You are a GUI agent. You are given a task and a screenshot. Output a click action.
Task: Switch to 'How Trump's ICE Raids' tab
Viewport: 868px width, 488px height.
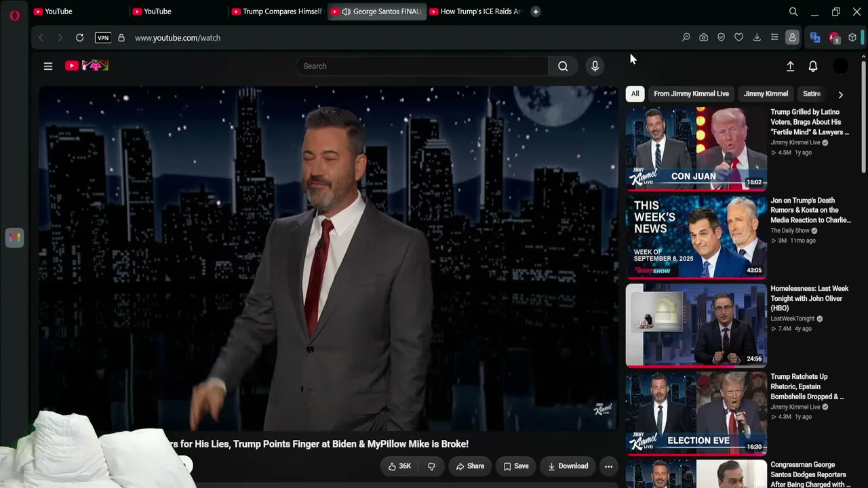coord(475,12)
